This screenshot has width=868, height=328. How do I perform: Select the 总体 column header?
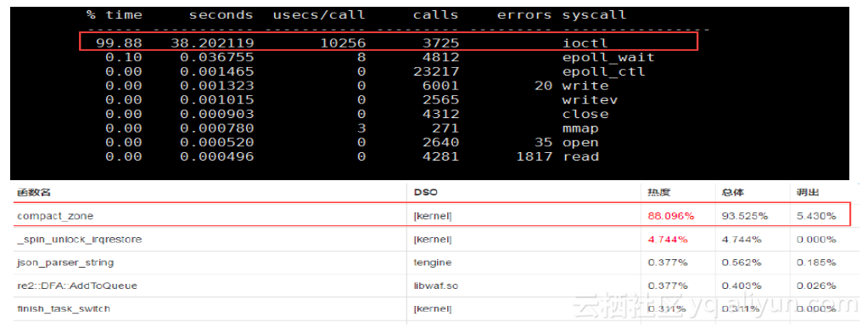pos(733,193)
